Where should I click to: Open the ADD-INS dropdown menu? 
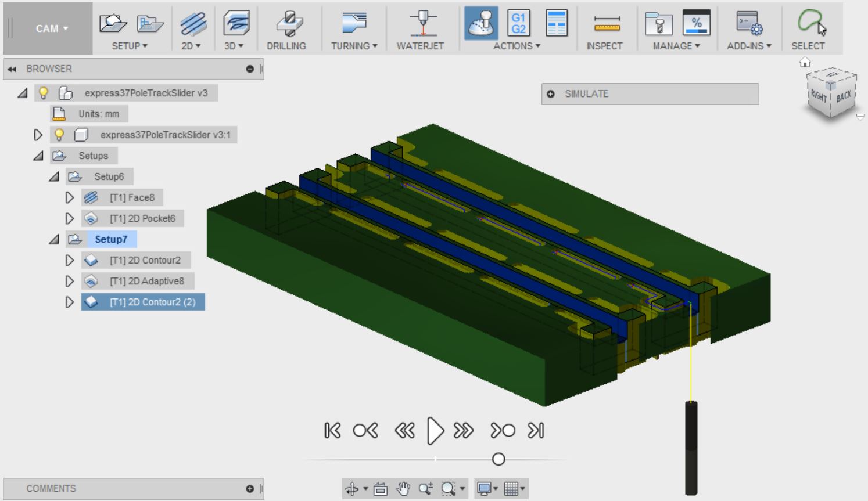coord(749,46)
